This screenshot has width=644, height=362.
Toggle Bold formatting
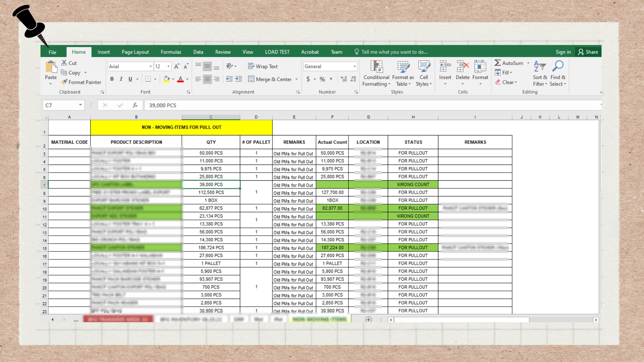coord(112,79)
